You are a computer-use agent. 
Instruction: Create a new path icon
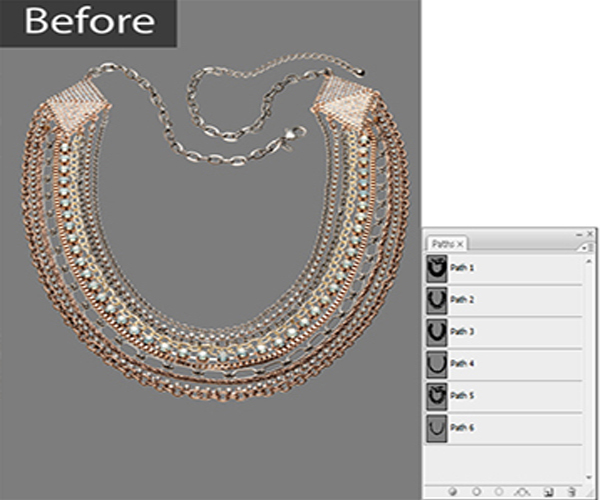tap(550, 492)
